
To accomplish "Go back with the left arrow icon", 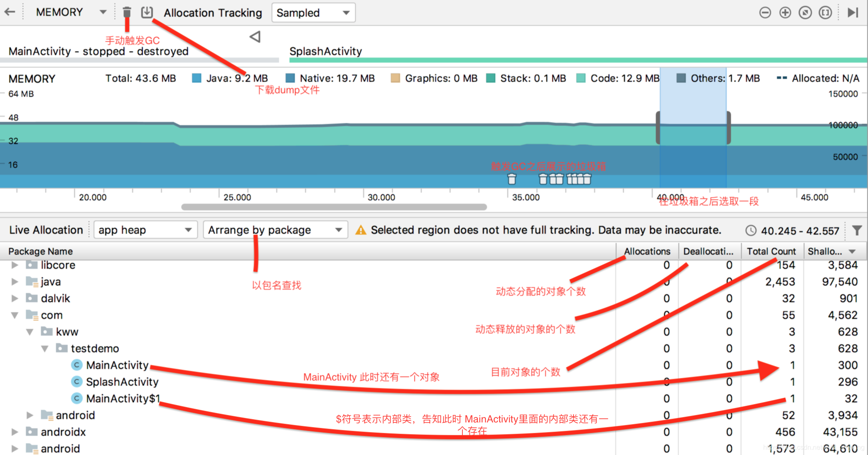I will 10,12.
